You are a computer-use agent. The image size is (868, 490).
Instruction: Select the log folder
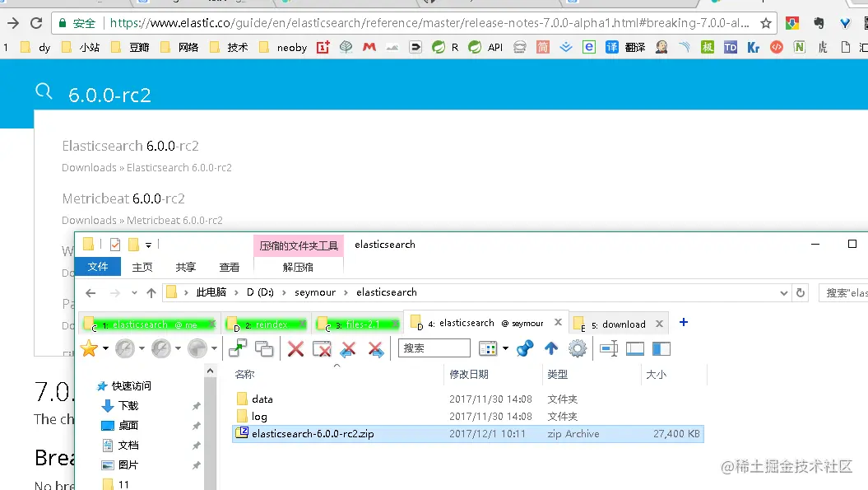tap(259, 416)
